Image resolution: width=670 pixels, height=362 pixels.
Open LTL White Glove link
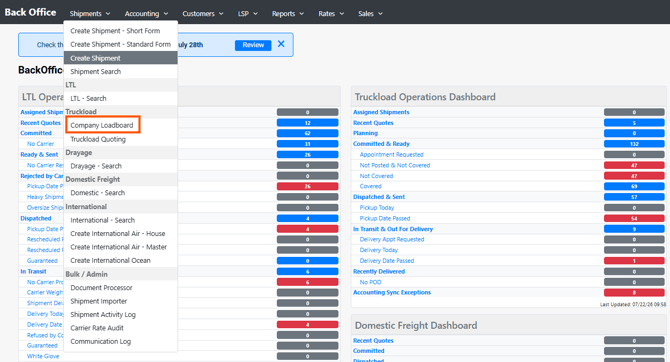(x=43, y=356)
